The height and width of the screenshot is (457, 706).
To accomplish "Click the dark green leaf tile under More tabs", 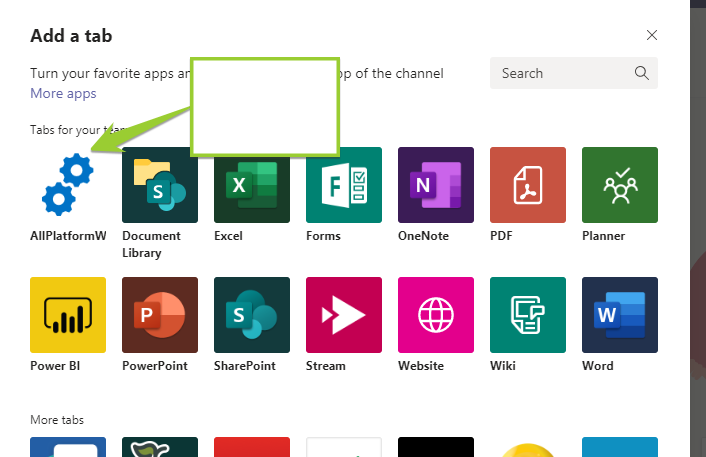I will pos(160,447).
